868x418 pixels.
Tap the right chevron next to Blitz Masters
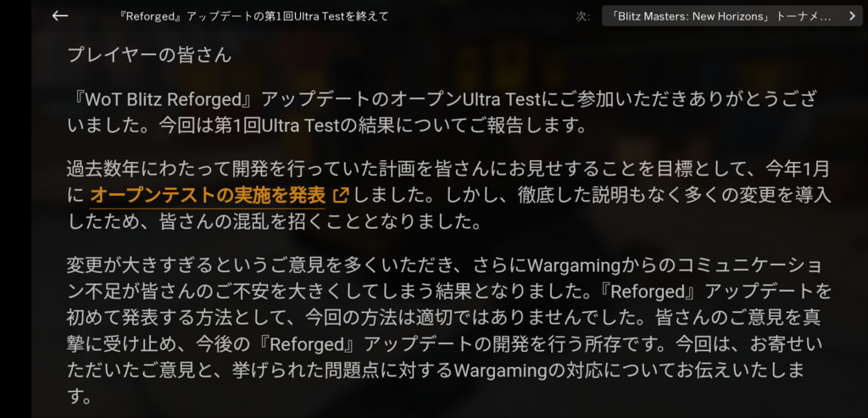click(851, 16)
